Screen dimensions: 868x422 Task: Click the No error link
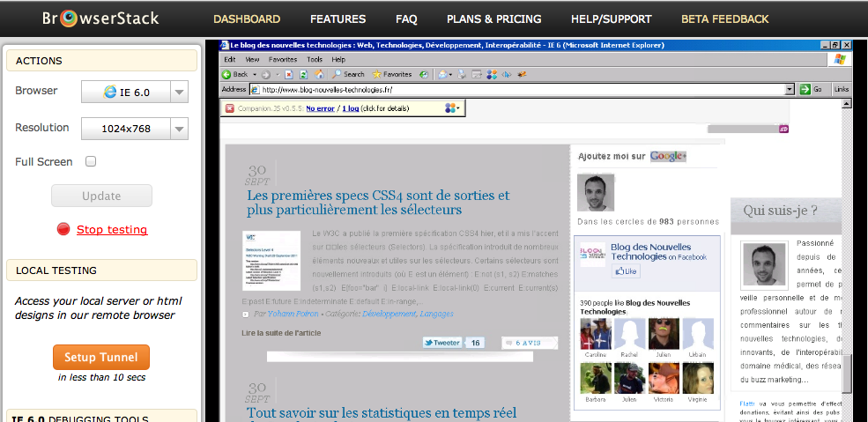tap(320, 108)
